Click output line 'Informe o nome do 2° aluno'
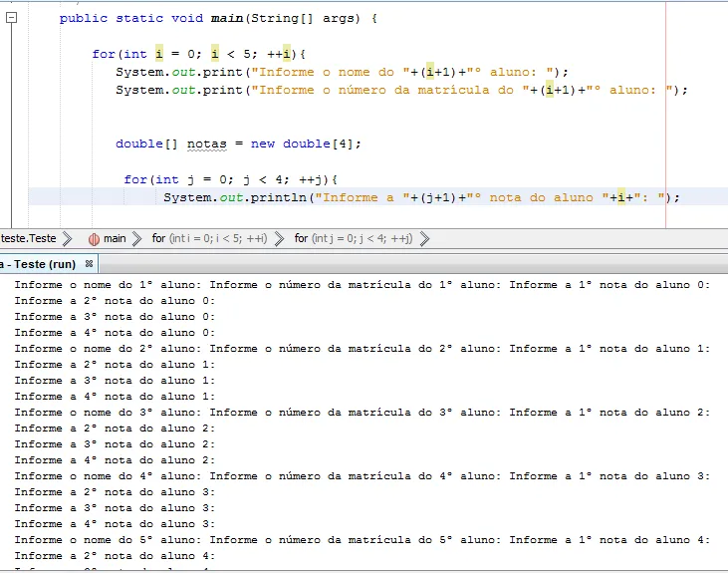This screenshot has width=728, height=573. [363, 349]
